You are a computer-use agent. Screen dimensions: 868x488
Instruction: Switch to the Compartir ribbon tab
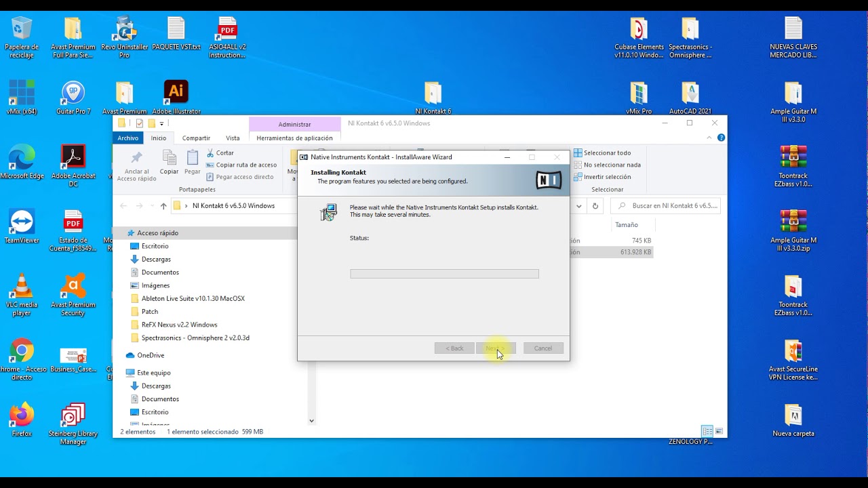click(x=196, y=138)
